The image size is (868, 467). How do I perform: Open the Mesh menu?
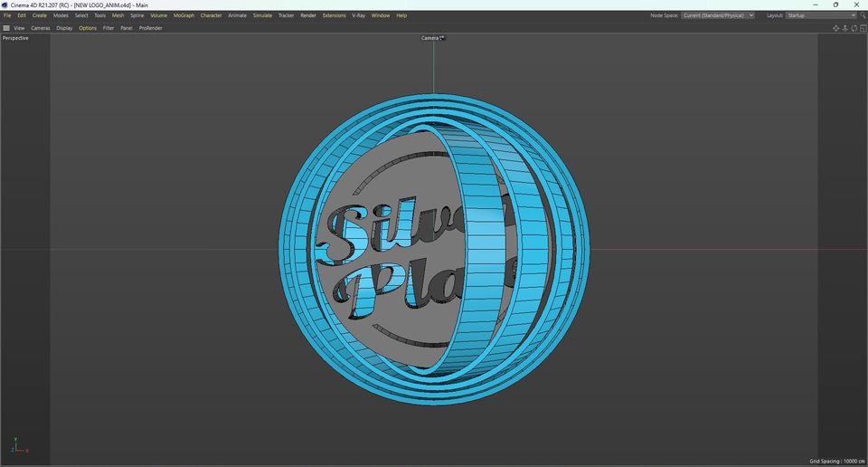pyautogui.click(x=118, y=15)
